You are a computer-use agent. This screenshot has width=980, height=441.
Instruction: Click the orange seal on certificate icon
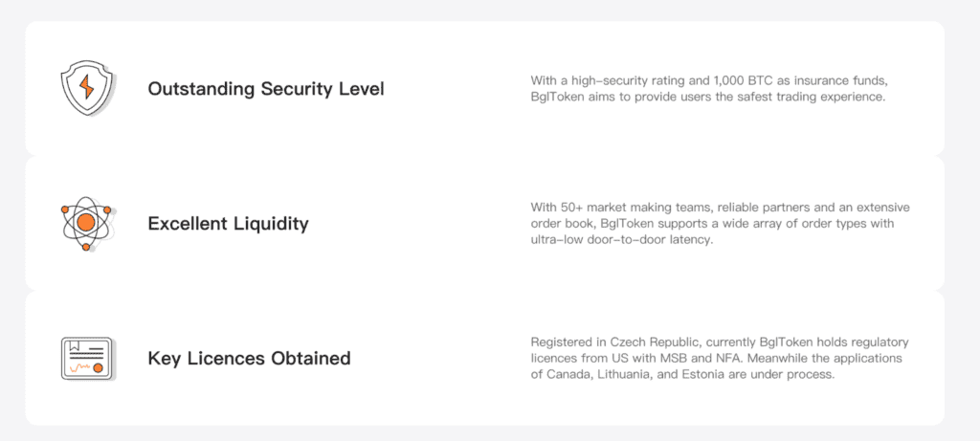tap(99, 368)
